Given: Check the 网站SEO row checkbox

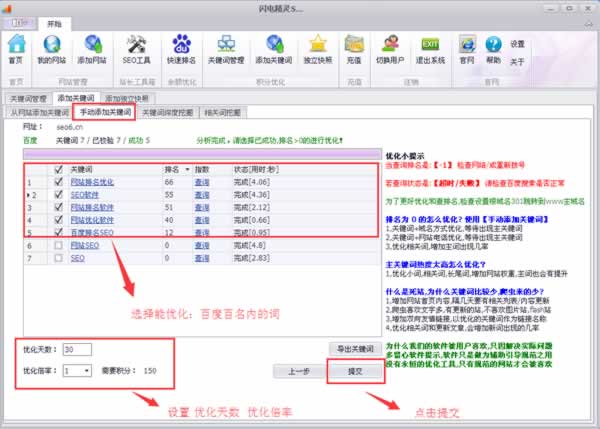Looking at the screenshot, I should pyautogui.click(x=58, y=245).
